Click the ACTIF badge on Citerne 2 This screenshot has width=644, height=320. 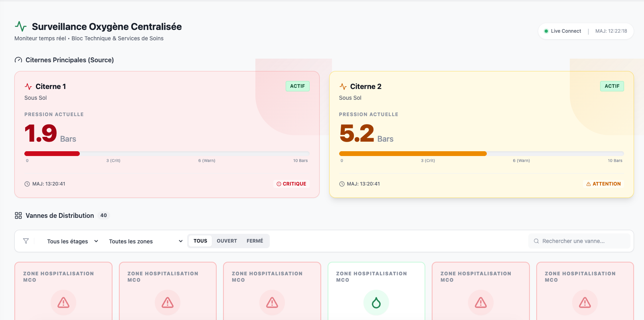click(612, 86)
